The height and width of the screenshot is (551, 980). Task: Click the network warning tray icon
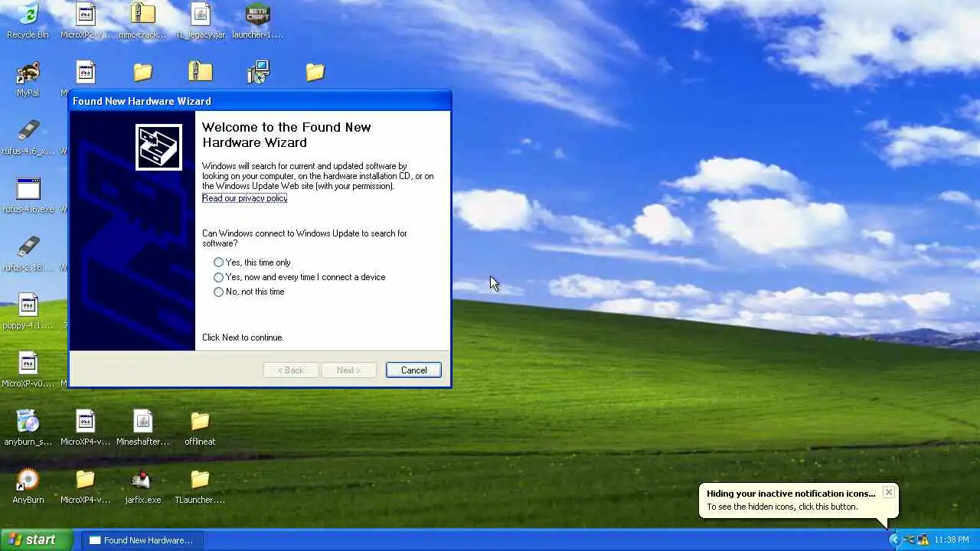click(923, 540)
